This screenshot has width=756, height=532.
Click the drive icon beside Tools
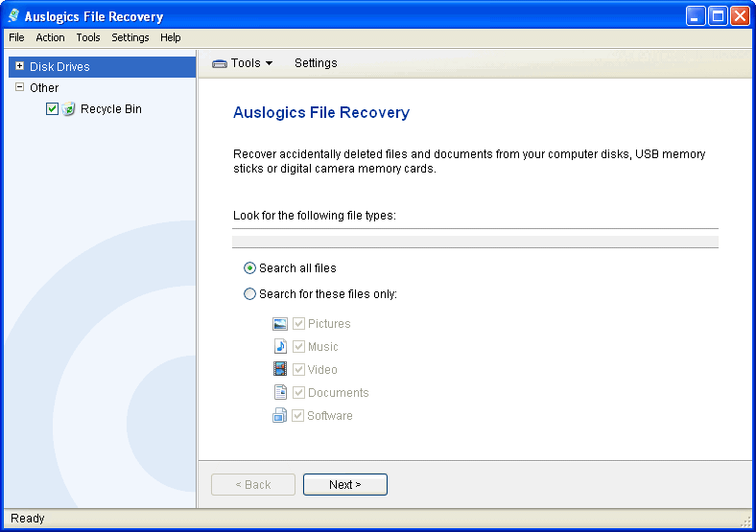tap(220, 63)
